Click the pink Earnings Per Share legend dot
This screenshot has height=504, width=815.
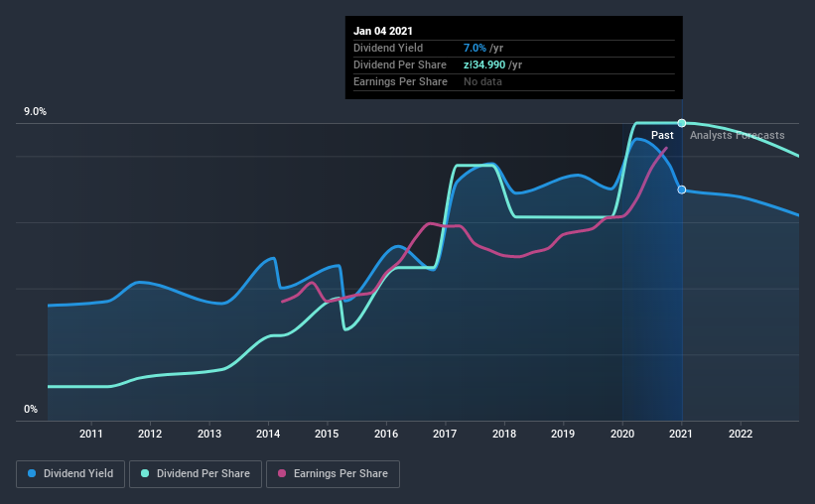pos(282,473)
